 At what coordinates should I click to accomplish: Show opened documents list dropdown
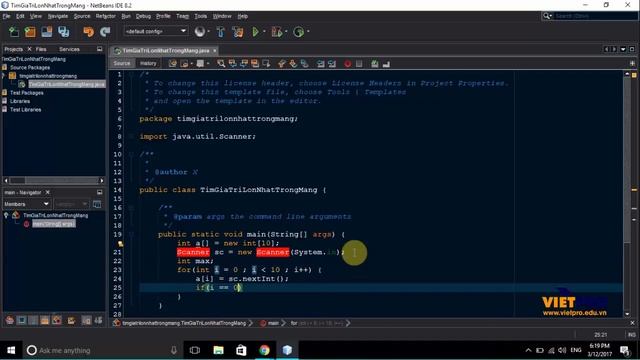(623, 49)
